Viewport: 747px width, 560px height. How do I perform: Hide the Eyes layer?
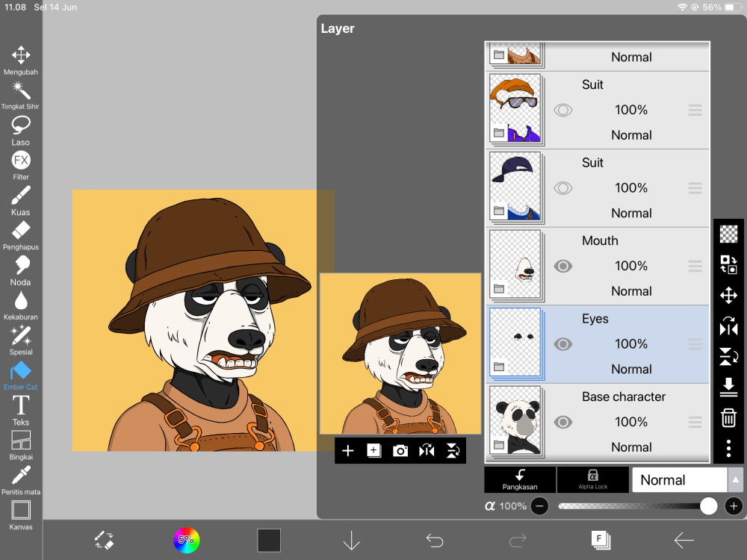562,344
